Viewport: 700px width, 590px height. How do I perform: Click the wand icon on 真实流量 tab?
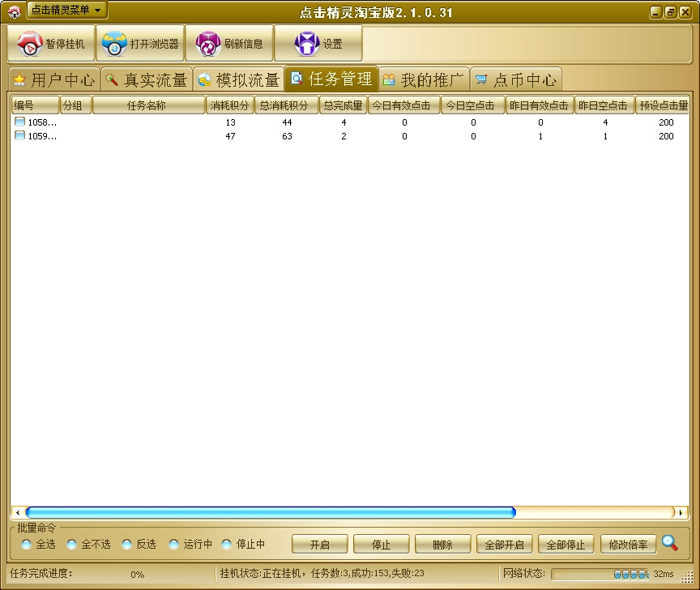[x=112, y=79]
